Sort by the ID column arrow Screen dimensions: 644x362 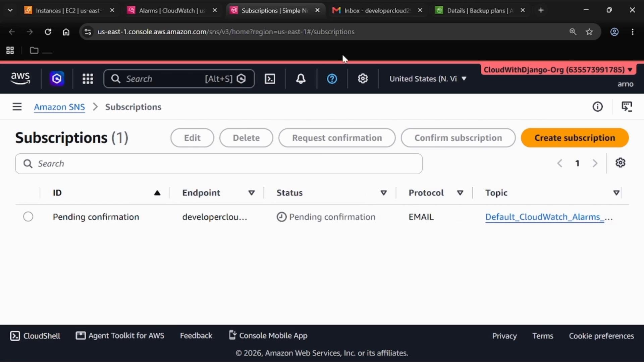tap(157, 193)
